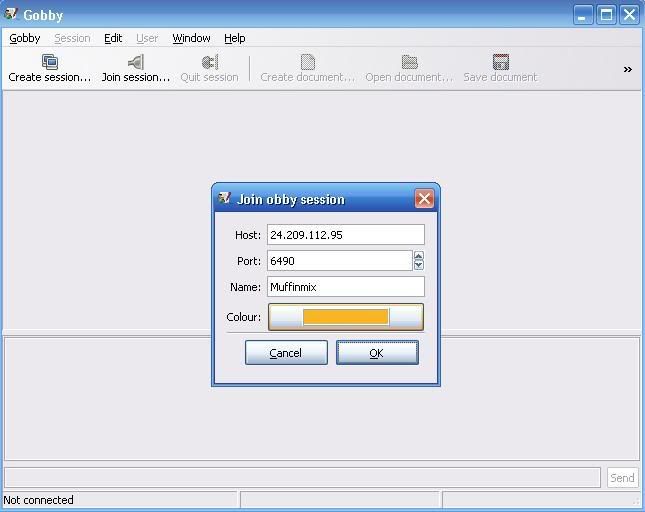
Task: Open the User menu
Action: 147,38
